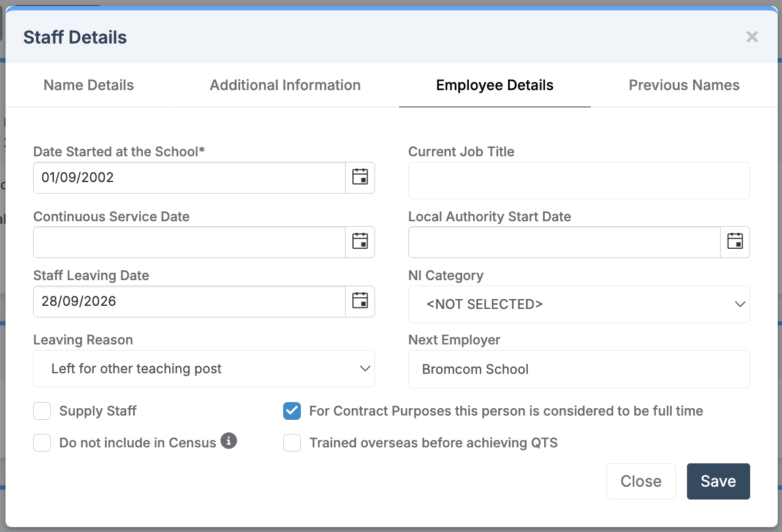Image resolution: width=782 pixels, height=532 pixels.
Task: Expand the Leaving Reason dropdown
Action: tap(204, 369)
